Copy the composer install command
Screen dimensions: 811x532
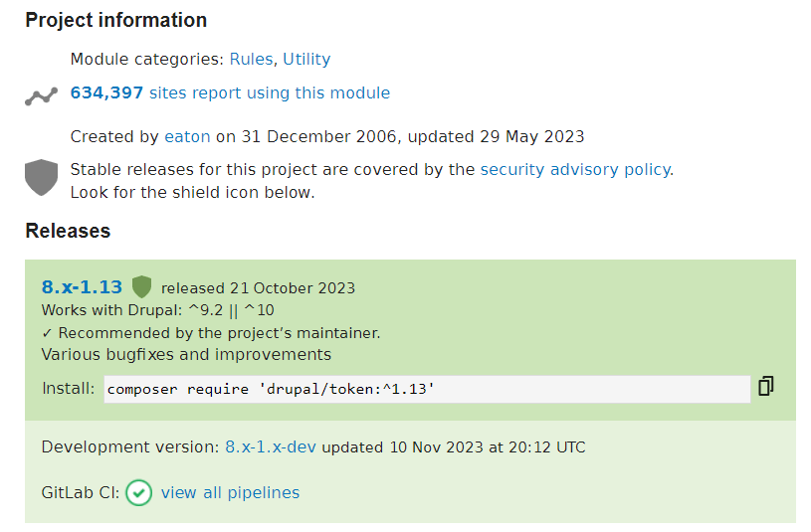(765, 386)
